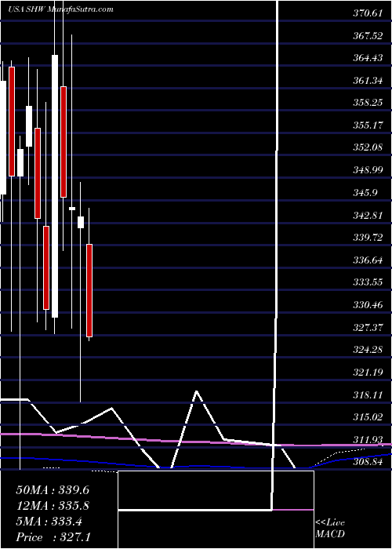This screenshot has height=549, width=392.
Task: Click the 315.02 price axis label
Action: (x=368, y=417)
